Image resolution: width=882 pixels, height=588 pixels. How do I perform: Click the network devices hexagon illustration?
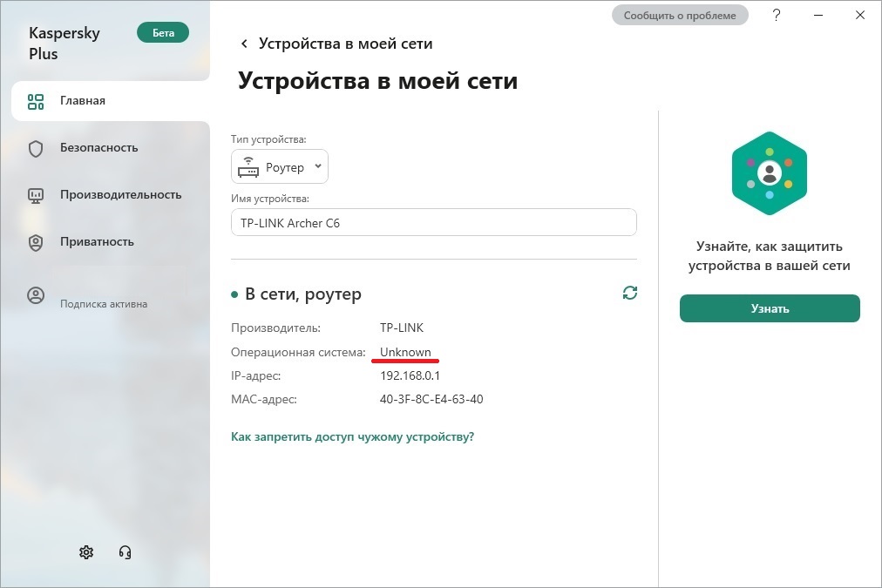(x=770, y=173)
